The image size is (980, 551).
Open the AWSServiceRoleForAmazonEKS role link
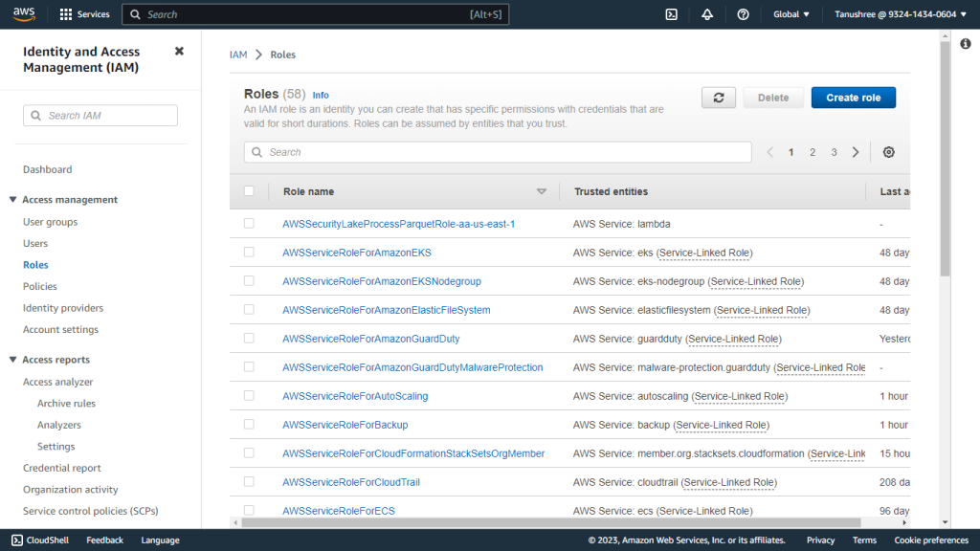[x=357, y=253]
